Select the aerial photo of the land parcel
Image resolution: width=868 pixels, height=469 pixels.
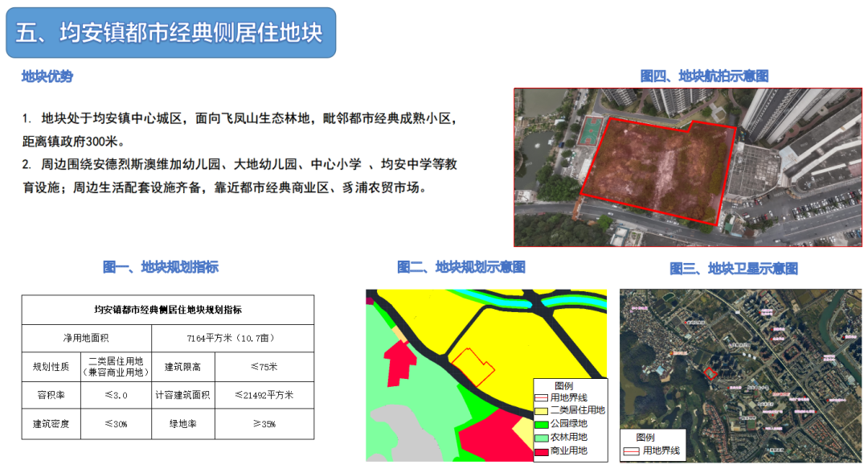tap(687, 167)
